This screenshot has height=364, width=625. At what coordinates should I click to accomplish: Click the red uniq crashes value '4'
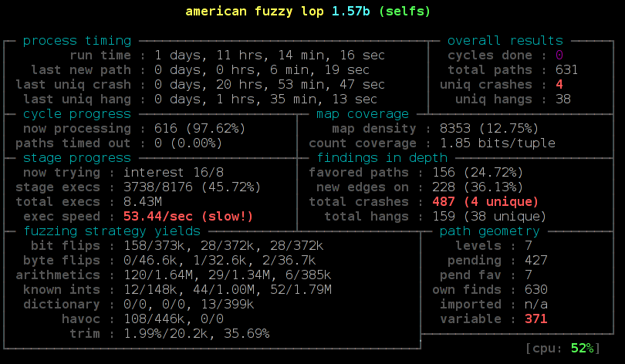tap(559, 85)
